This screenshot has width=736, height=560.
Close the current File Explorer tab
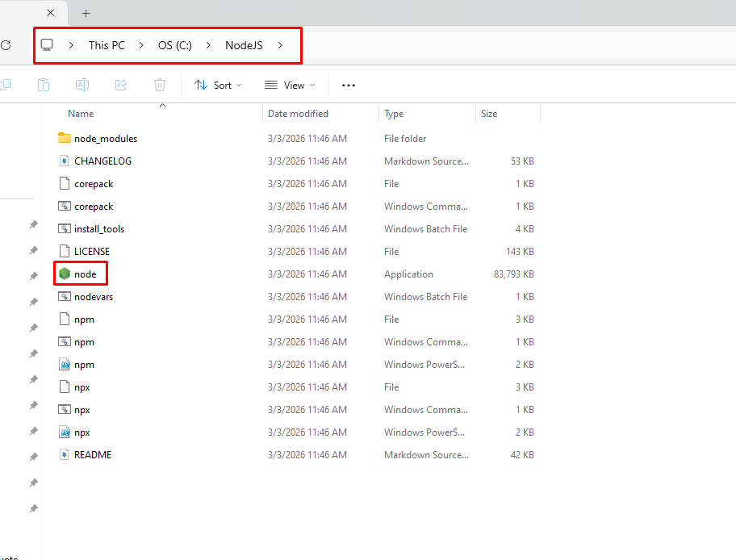51,13
